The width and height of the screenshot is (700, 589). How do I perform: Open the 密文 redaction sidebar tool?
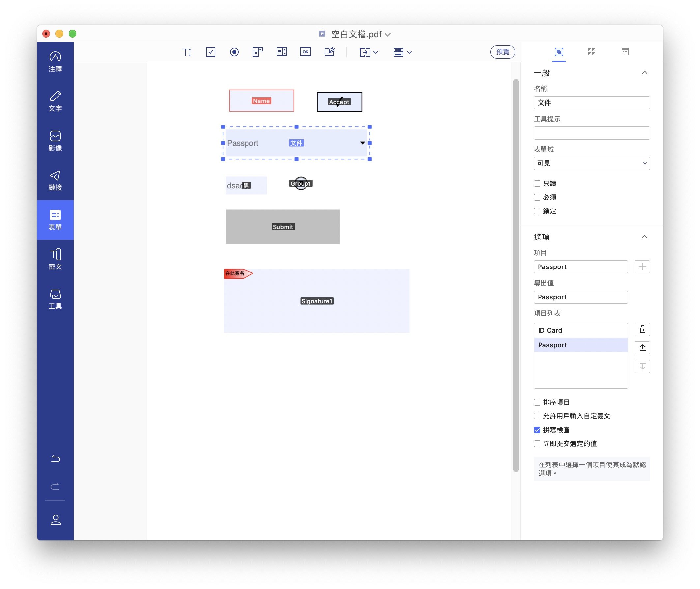click(x=55, y=260)
